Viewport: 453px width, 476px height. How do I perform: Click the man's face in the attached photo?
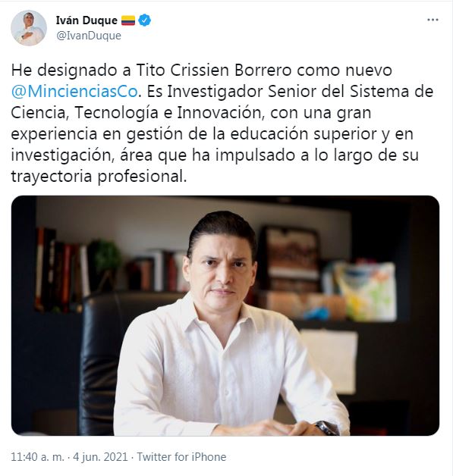click(x=221, y=270)
